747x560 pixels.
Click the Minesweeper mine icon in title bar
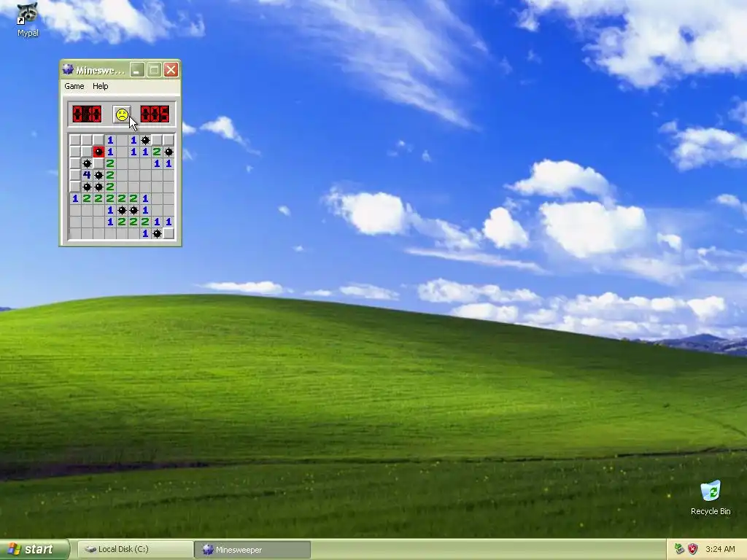click(x=68, y=70)
